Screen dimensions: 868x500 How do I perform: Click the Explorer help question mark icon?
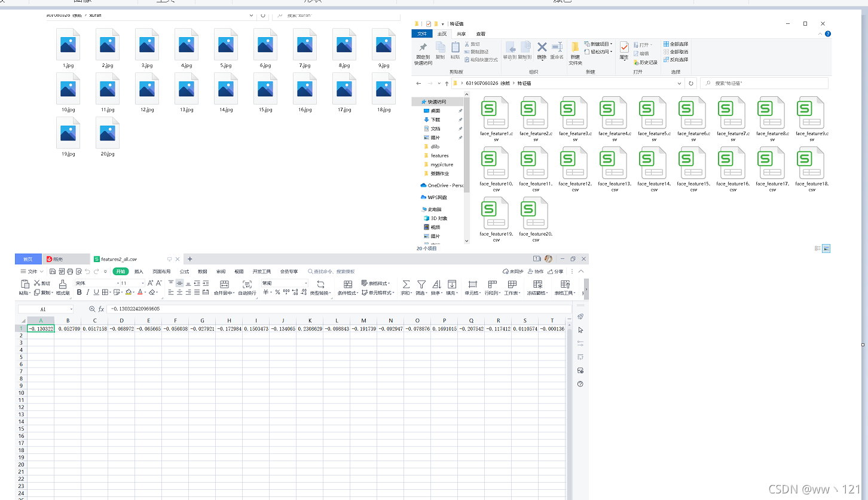[827, 34]
